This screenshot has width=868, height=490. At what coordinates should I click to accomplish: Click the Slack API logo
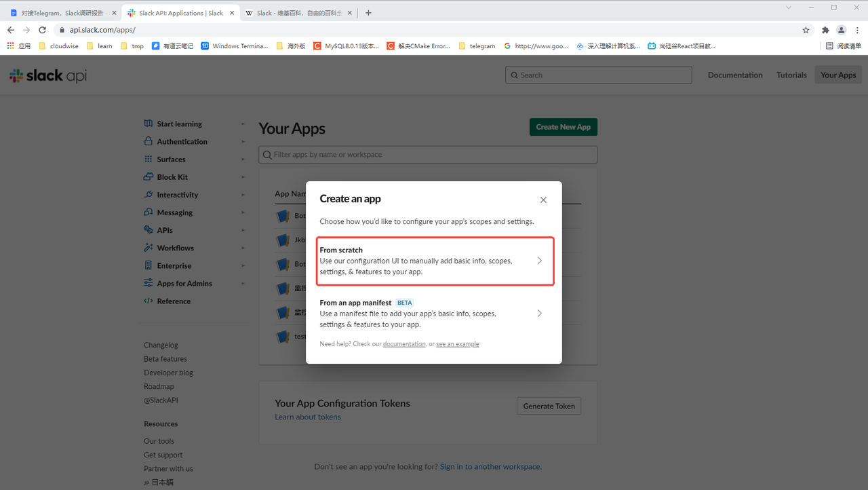point(48,75)
